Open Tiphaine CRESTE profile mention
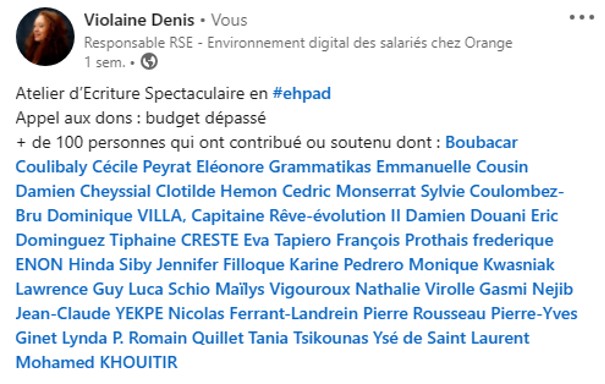Viewport: 605px width, 384px height. tap(174, 240)
